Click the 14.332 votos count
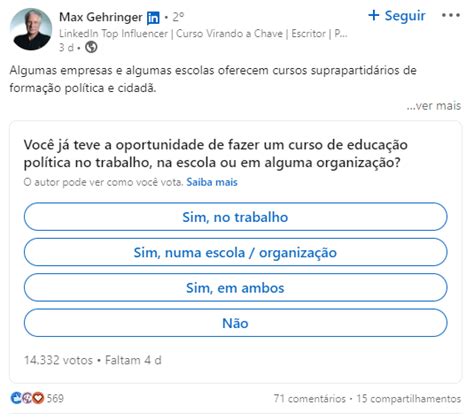Viewport: 474px width, 420px height. point(58,360)
